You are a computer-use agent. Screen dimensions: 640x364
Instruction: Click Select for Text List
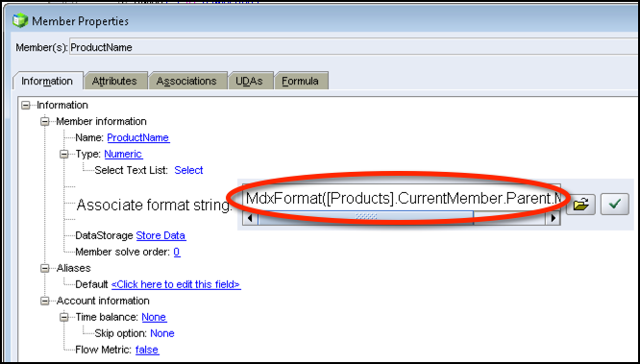click(188, 170)
